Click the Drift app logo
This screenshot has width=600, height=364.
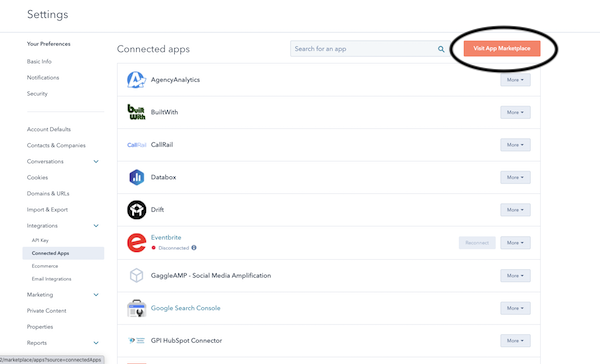click(x=137, y=210)
